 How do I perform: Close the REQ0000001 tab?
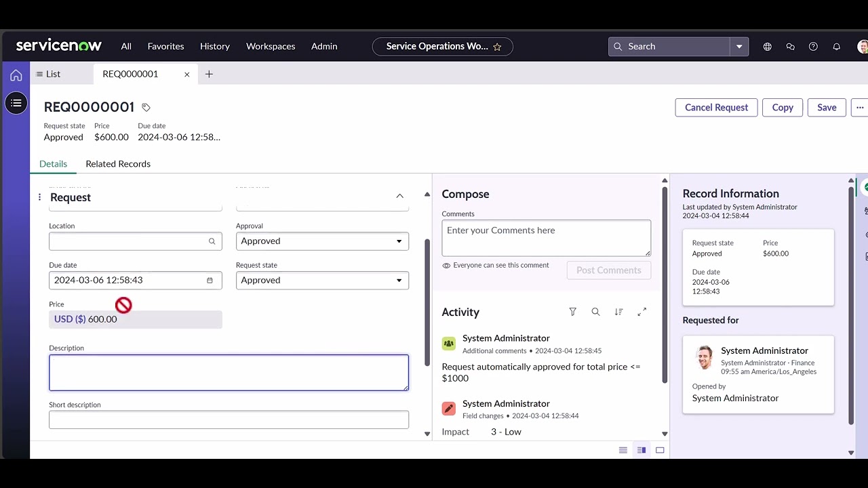[x=187, y=75]
